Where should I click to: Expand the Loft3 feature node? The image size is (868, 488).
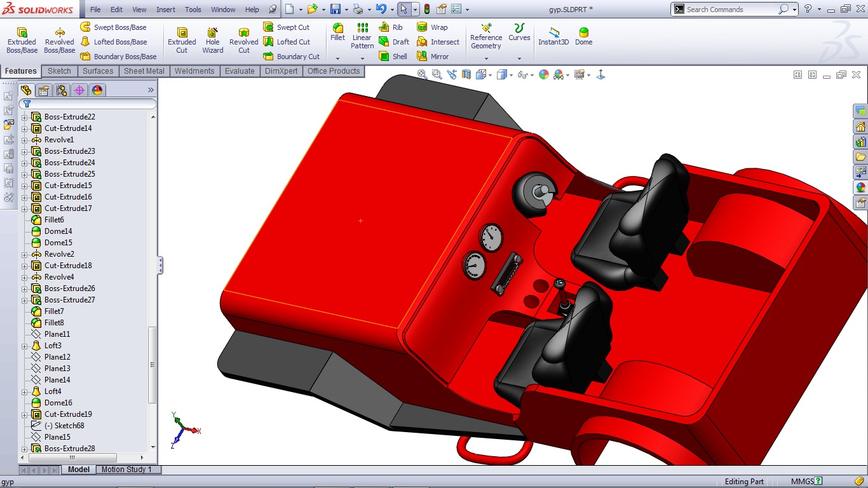[x=25, y=346]
